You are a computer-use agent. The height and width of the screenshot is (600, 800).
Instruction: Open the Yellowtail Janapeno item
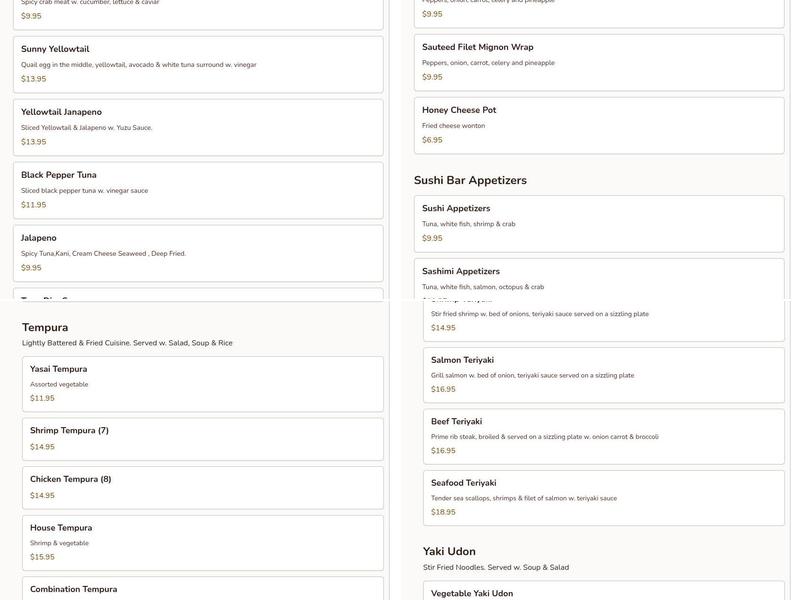198,127
